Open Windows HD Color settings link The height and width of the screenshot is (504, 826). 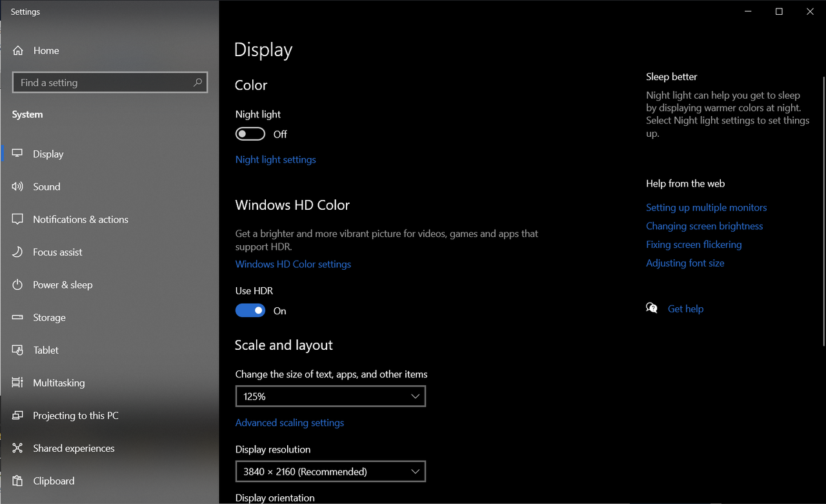(293, 264)
